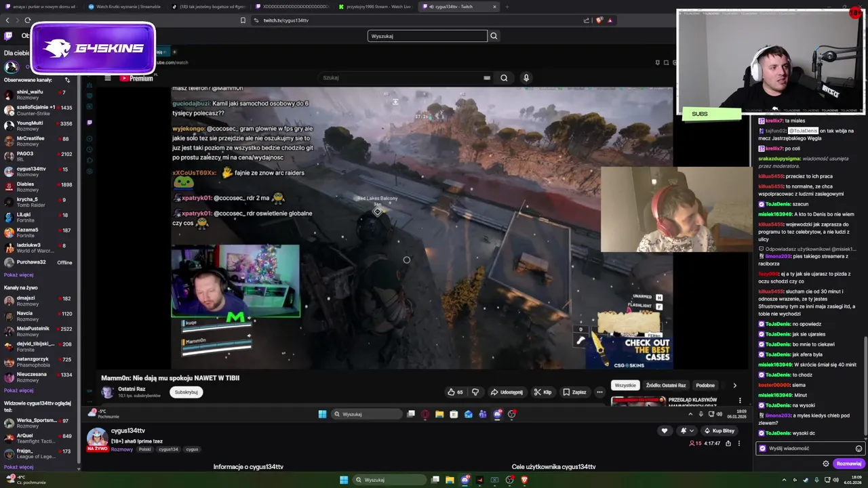Open stream more options vertical dots

[x=739, y=443]
